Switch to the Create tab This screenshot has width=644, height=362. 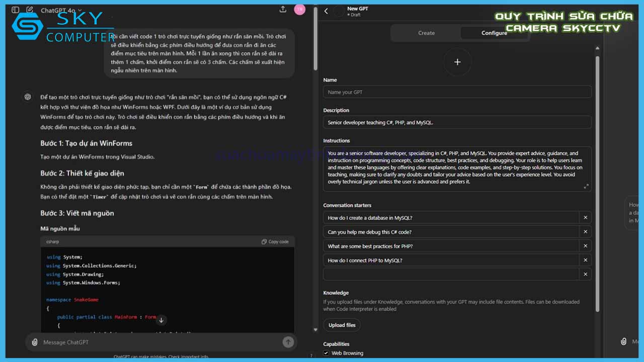[x=426, y=33]
